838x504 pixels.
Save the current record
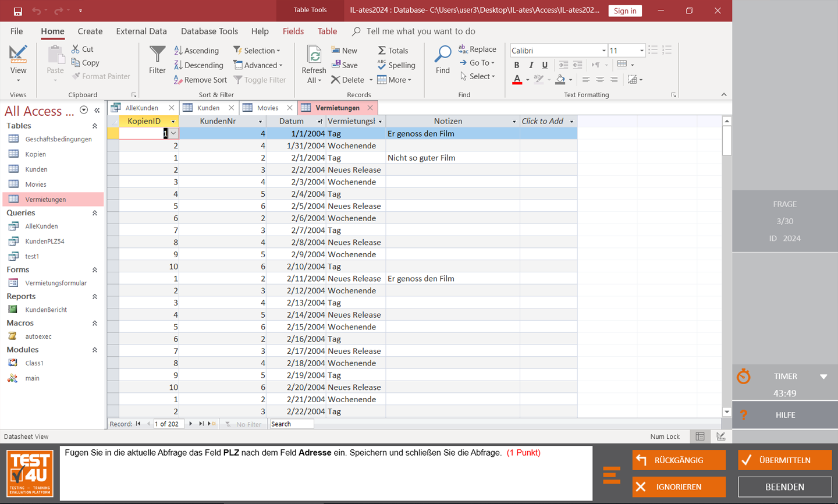[345, 65]
